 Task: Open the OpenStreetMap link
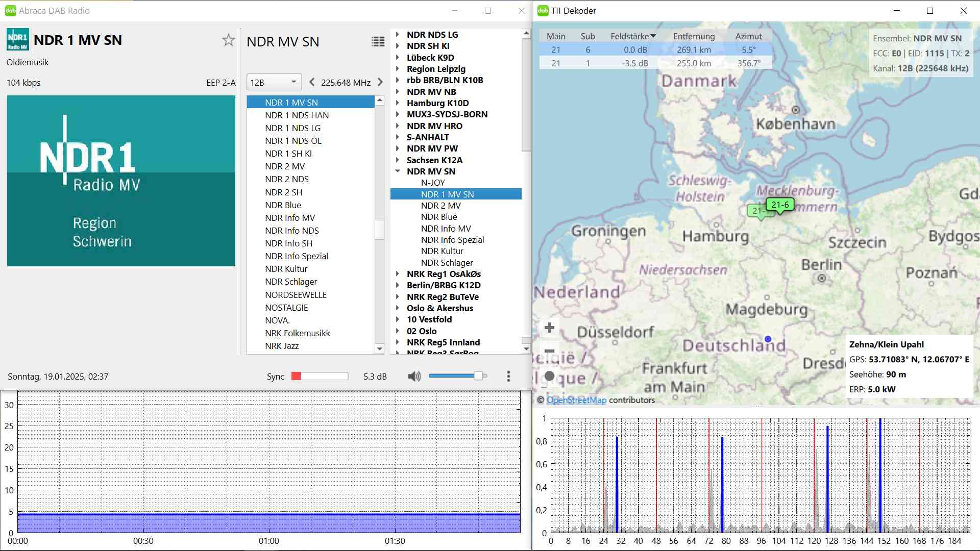576,400
